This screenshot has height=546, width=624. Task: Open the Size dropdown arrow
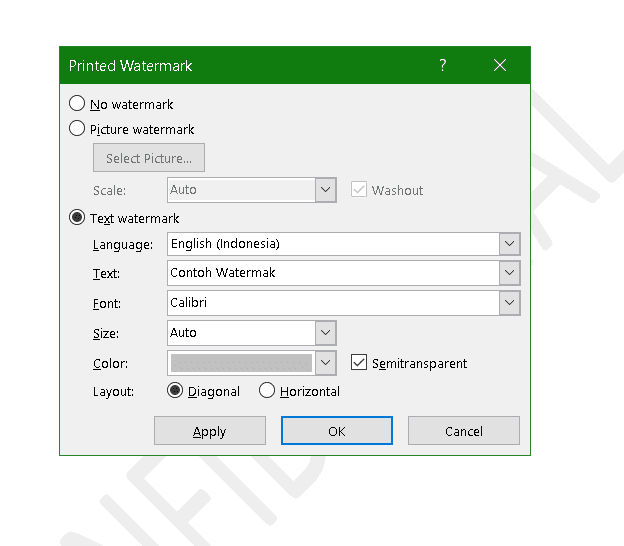coord(325,333)
